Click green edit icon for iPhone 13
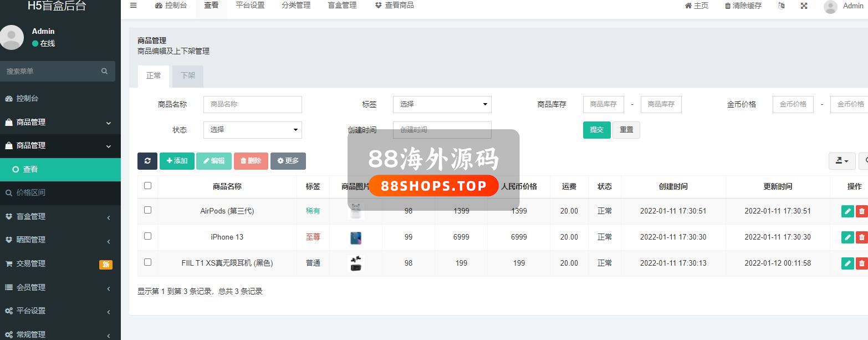 (847, 237)
